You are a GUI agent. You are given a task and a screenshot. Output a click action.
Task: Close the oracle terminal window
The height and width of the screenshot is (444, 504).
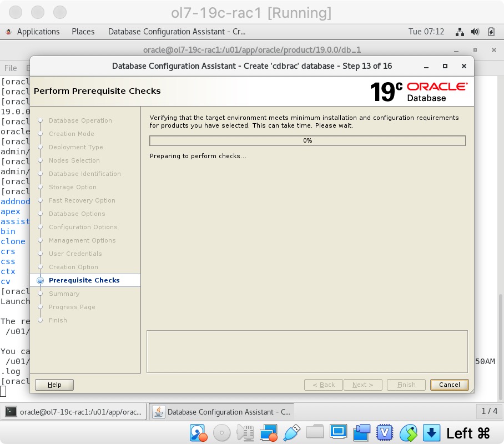[493, 50]
